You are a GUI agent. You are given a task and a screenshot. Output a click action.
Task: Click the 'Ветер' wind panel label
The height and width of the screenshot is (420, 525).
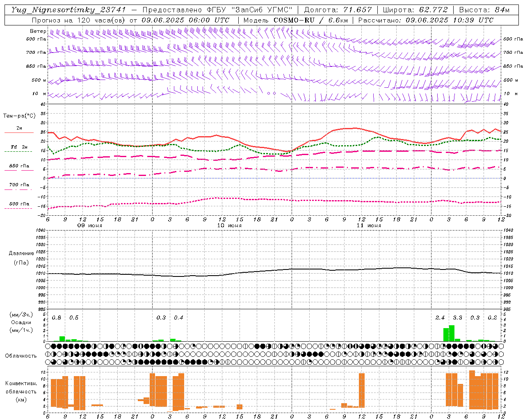point(38,31)
